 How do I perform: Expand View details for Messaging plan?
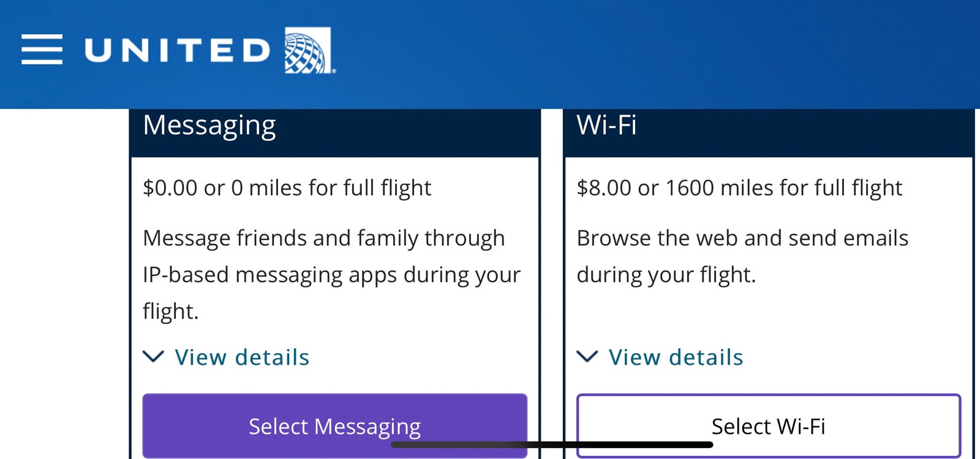(242, 357)
